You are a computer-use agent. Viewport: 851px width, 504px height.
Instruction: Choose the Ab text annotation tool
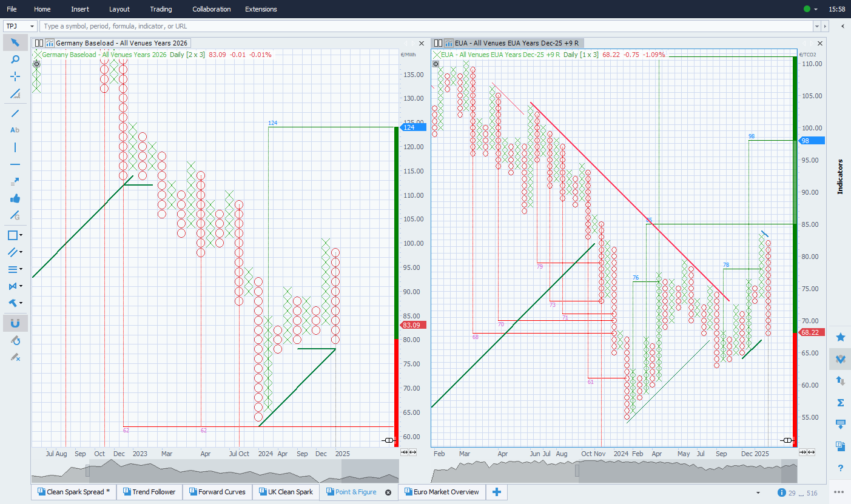coord(15,130)
